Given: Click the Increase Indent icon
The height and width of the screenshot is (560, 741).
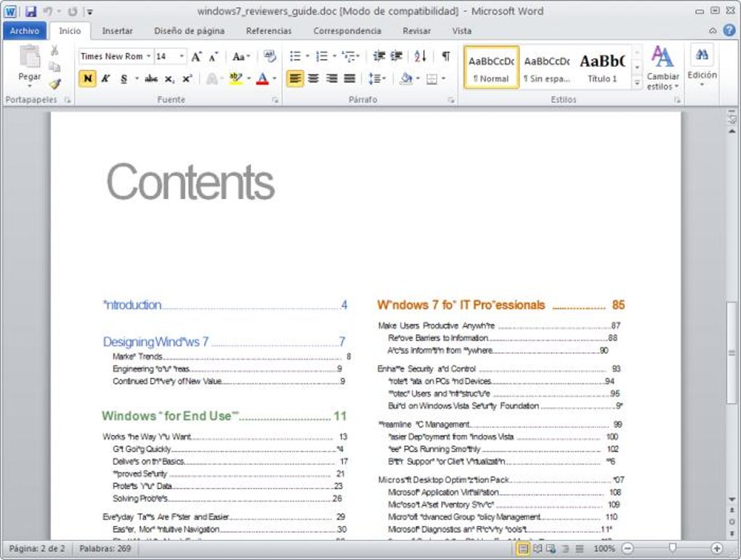Looking at the screenshot, I should click(x=396, y=57).
